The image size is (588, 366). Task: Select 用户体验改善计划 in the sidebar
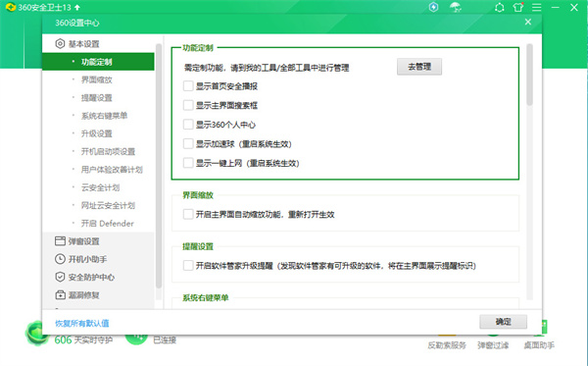coord(112,170)
